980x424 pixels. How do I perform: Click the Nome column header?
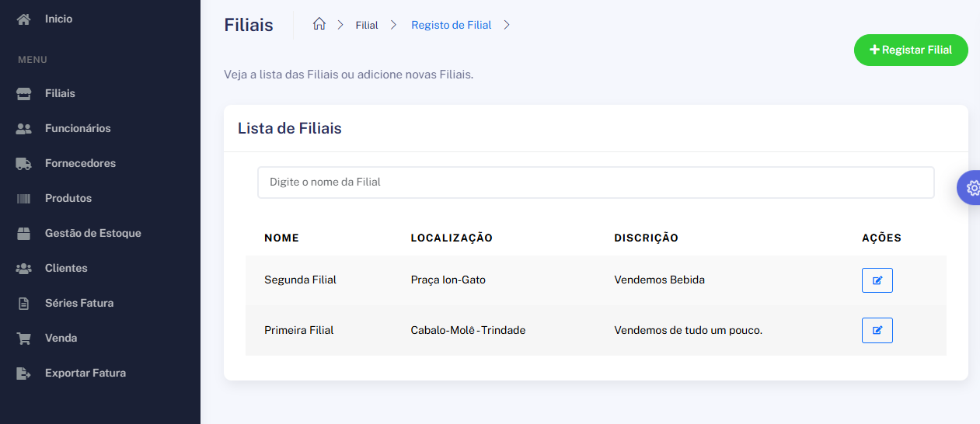[281, 238]
